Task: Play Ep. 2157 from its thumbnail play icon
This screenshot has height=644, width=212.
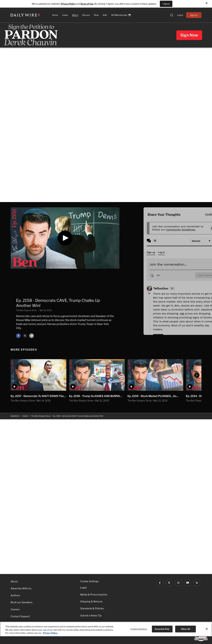Action: (15, 386)
